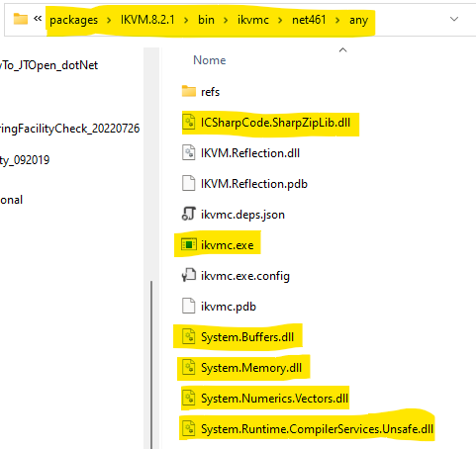Screen dimensions: 476x449
Task: Click the sort direction arrow above Nome
Action: [x=342, y=49]
